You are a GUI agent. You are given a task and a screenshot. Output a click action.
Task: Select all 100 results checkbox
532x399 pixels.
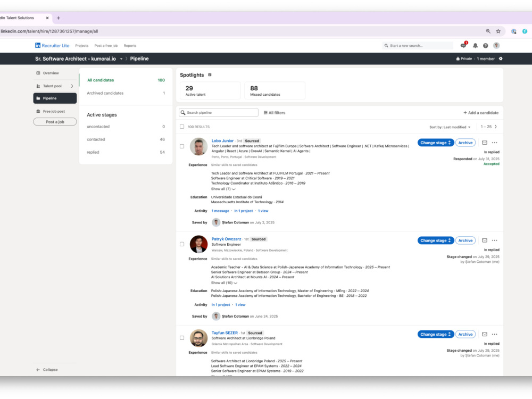[182, 127]
